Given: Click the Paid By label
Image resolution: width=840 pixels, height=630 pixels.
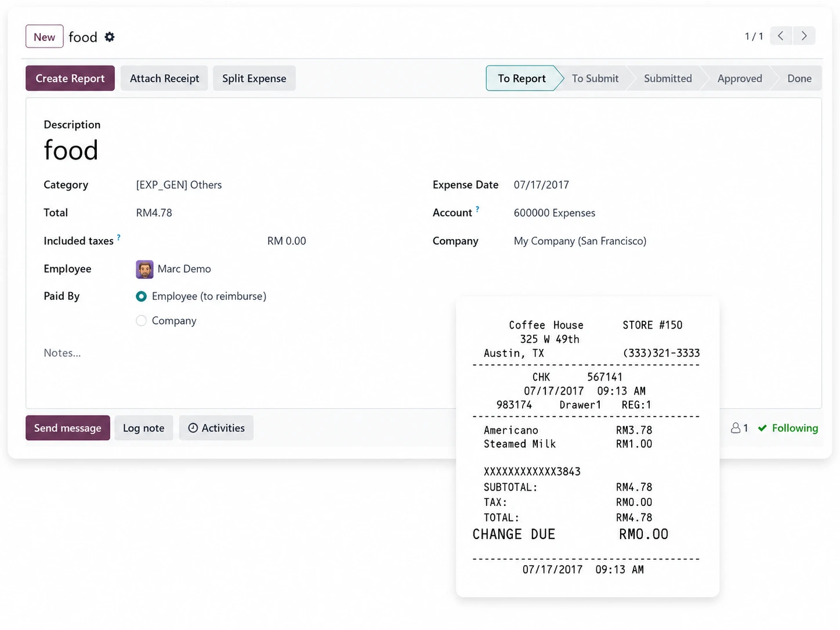Looking at the screenshot, I should coord(61,296).
